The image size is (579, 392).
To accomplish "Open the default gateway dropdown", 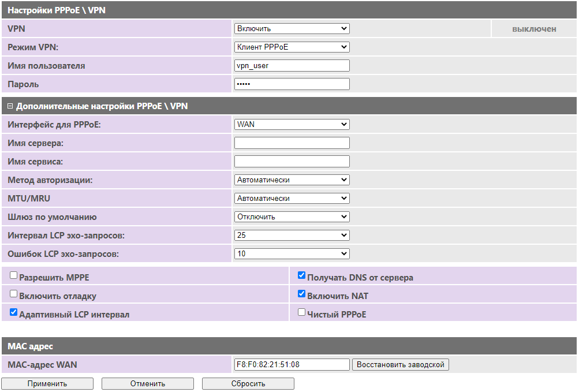I will 292,216.
